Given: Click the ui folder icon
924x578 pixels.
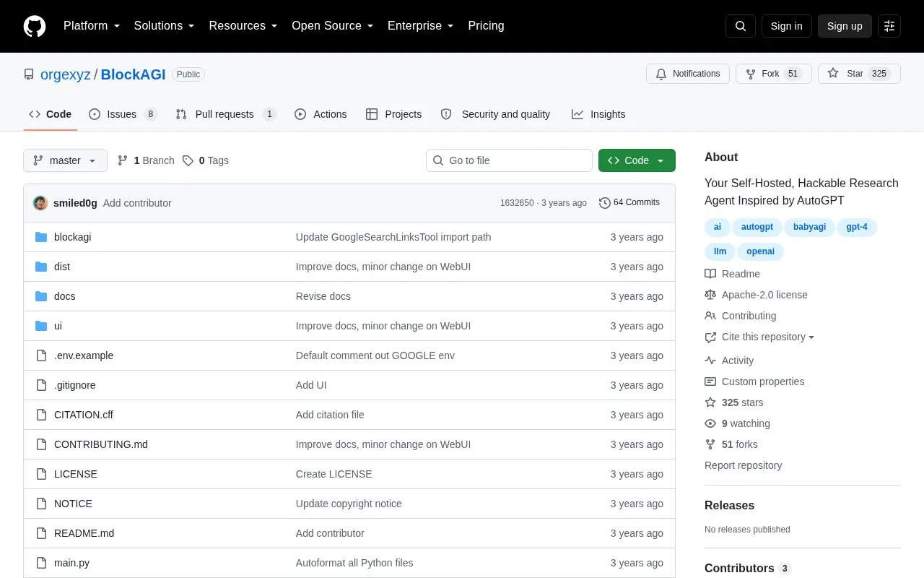Looking at the screenshot, I should 41,326.
